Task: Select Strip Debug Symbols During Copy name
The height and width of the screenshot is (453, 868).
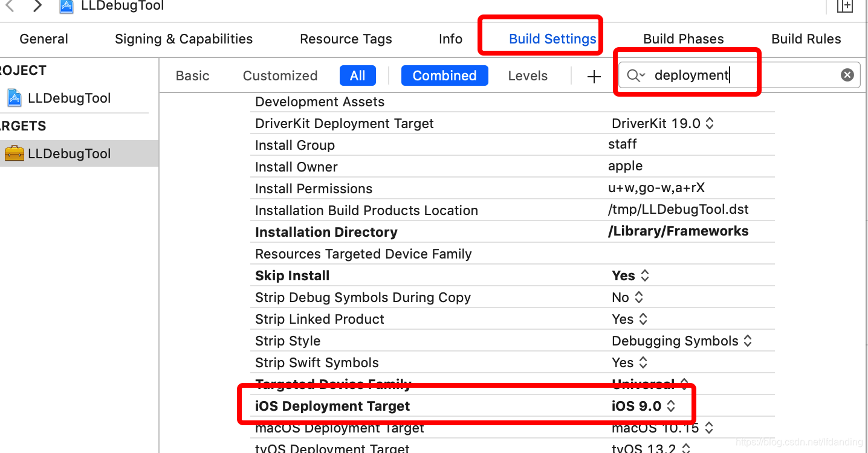Action: [363, 297]
